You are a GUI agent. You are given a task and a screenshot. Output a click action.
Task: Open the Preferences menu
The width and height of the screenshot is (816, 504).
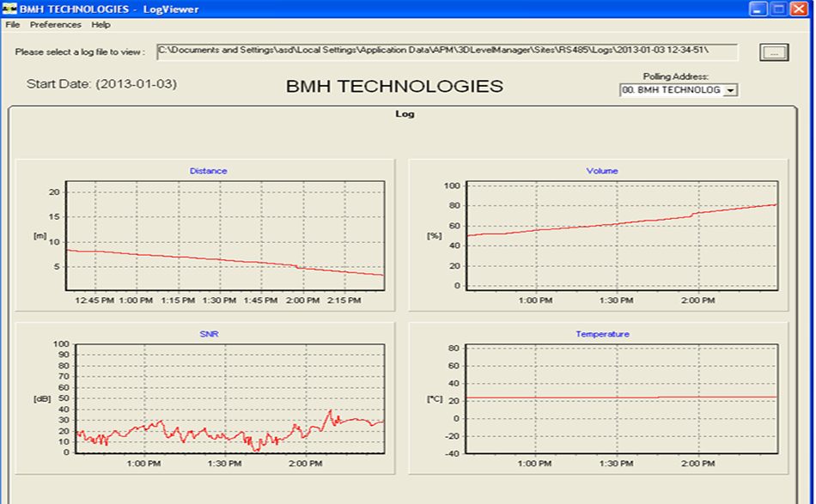[x=55, y=24]
